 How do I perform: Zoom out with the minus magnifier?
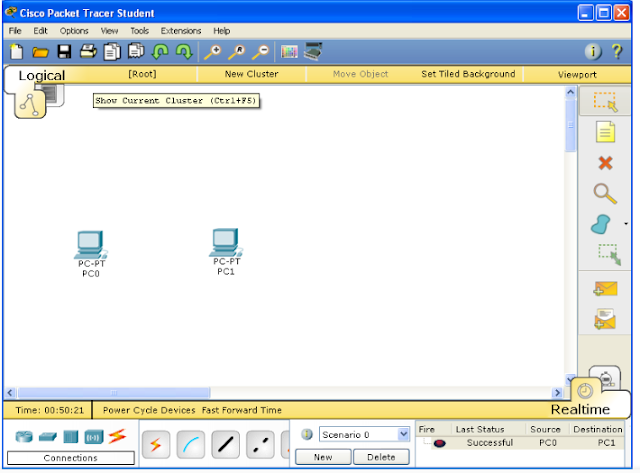point(260,52)
